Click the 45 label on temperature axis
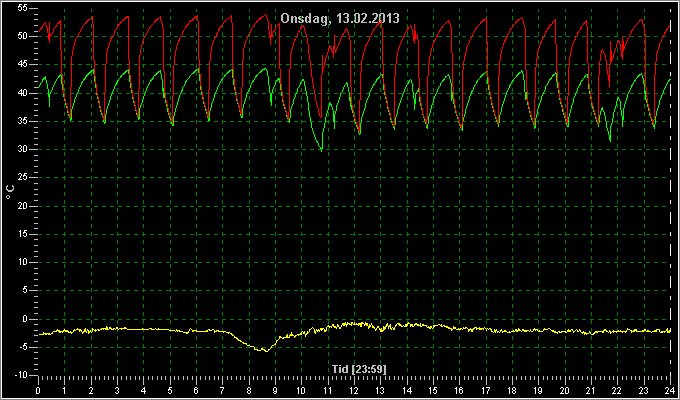The height and width of the screenshot is (400, 680). click(23, 65)
